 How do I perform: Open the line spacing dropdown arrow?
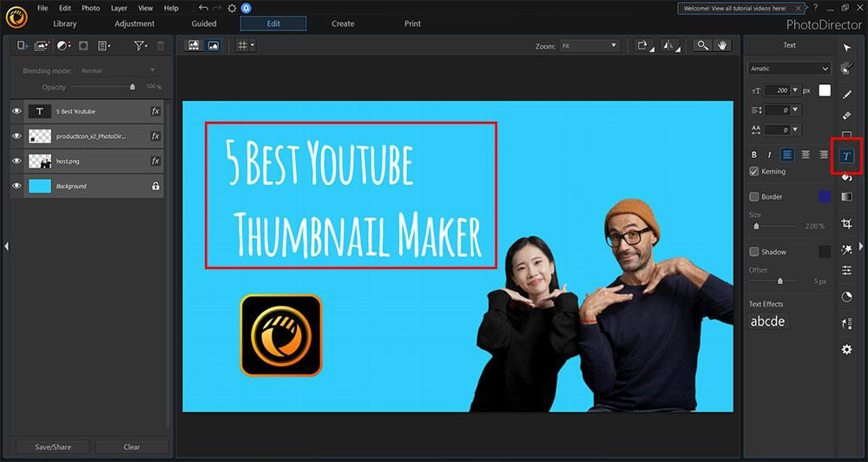pyautogui.click(x=795, y=110)
